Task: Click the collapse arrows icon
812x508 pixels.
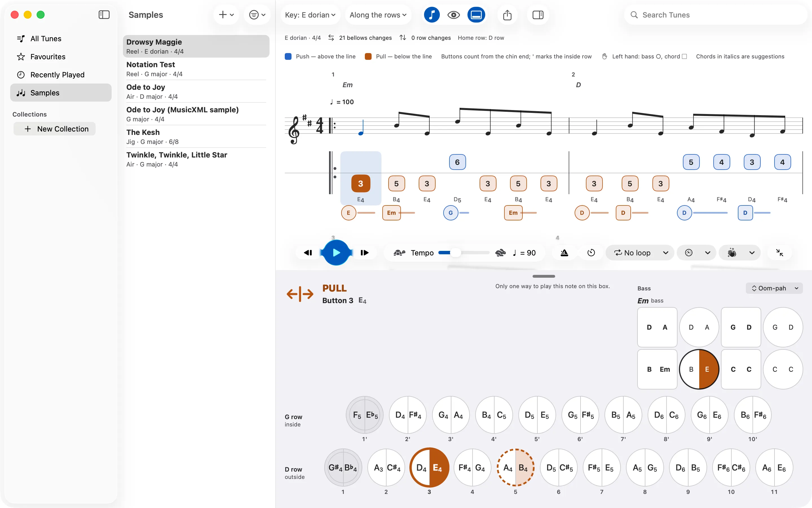Action: click(x=780, y=253)
